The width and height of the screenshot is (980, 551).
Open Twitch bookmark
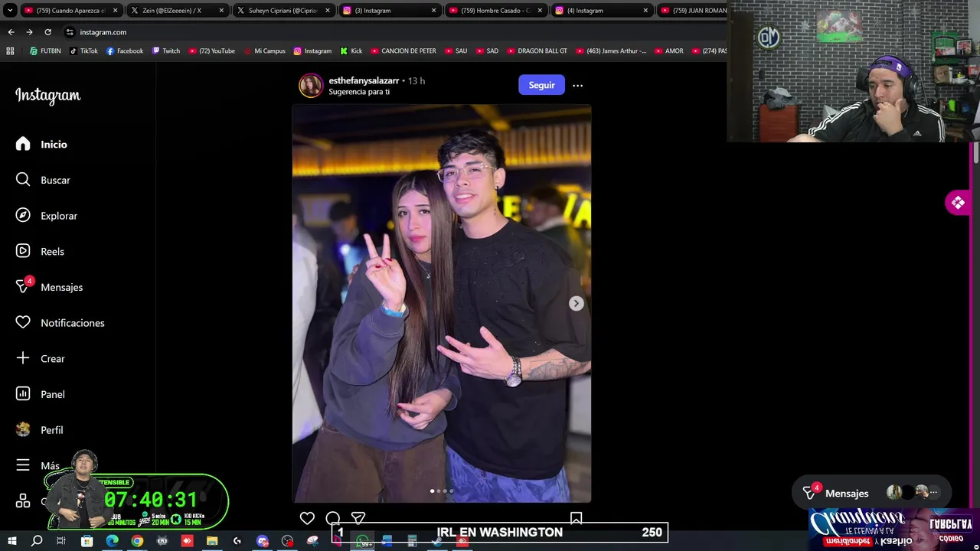166,51
